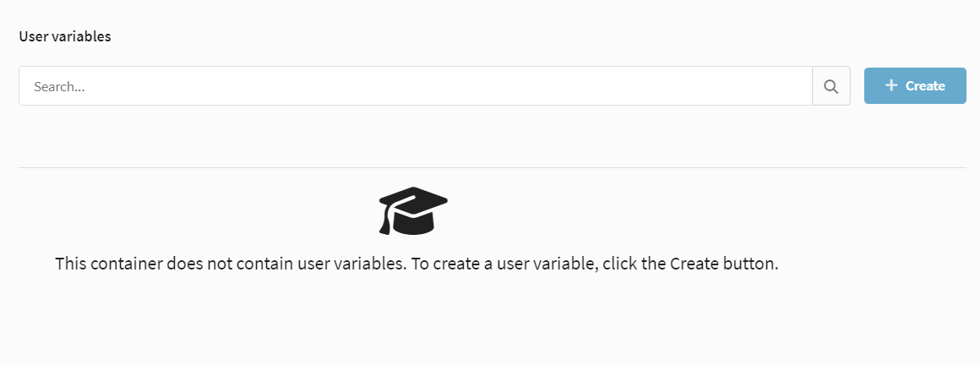The image size is (980, 365).
Task: Click the black mortarboard hat illustration
Action: (413, 210)
